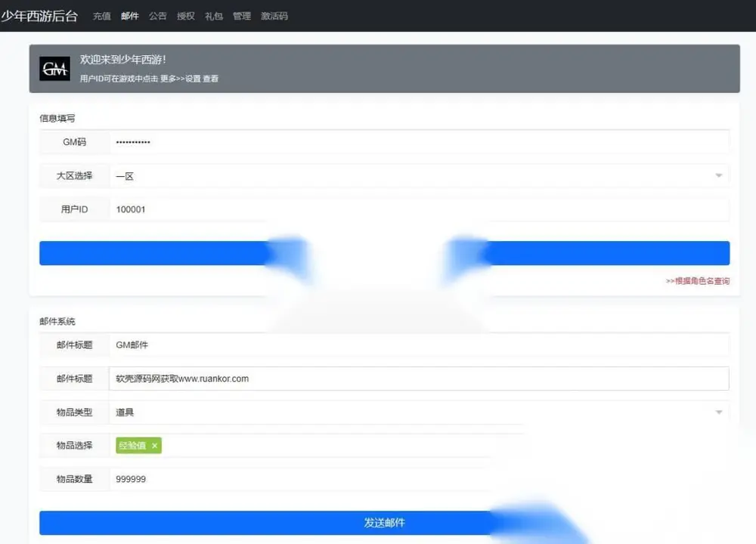Click the 用户ID input field
The height and width of the screenshot is (544, 756).
tap(420, 209)
